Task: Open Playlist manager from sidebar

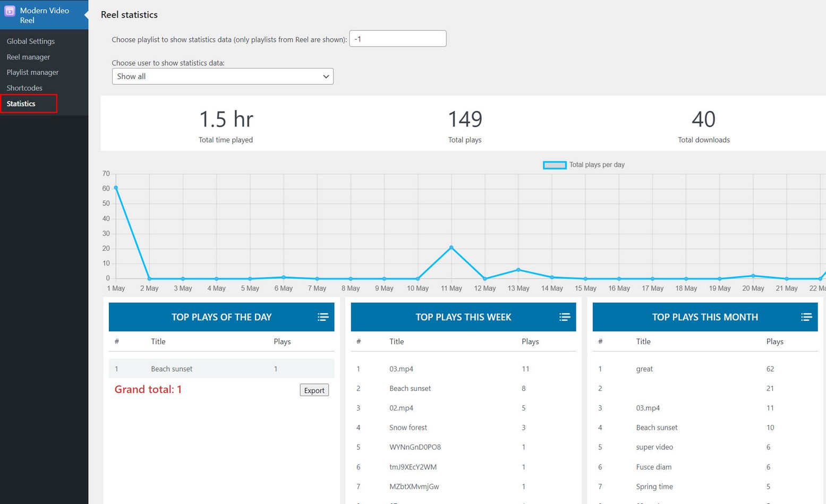Action: click(32, 72)
